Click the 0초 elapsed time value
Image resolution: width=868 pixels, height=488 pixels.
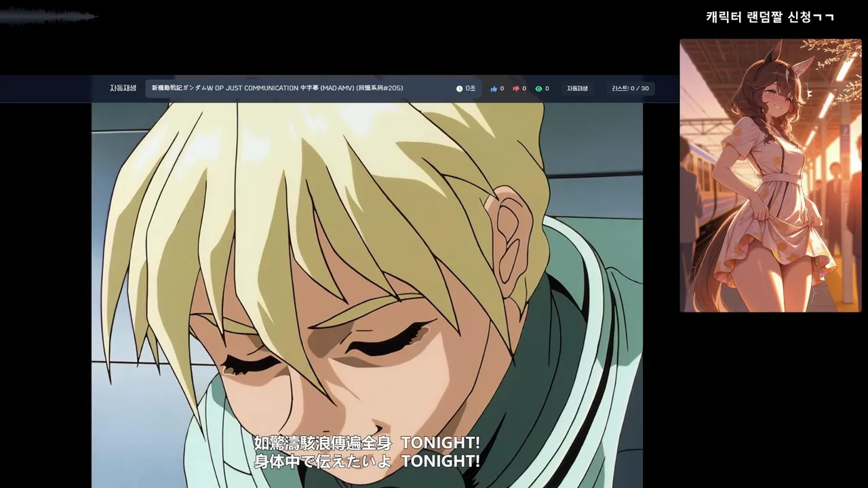coord(471,89)
